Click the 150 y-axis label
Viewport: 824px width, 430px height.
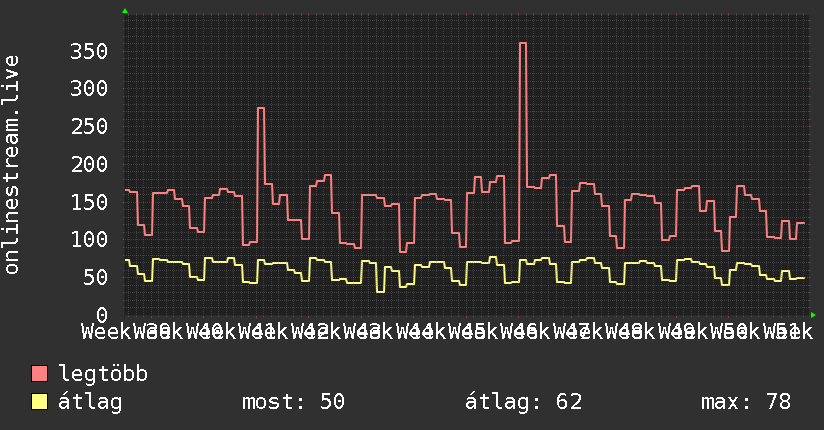89,202
